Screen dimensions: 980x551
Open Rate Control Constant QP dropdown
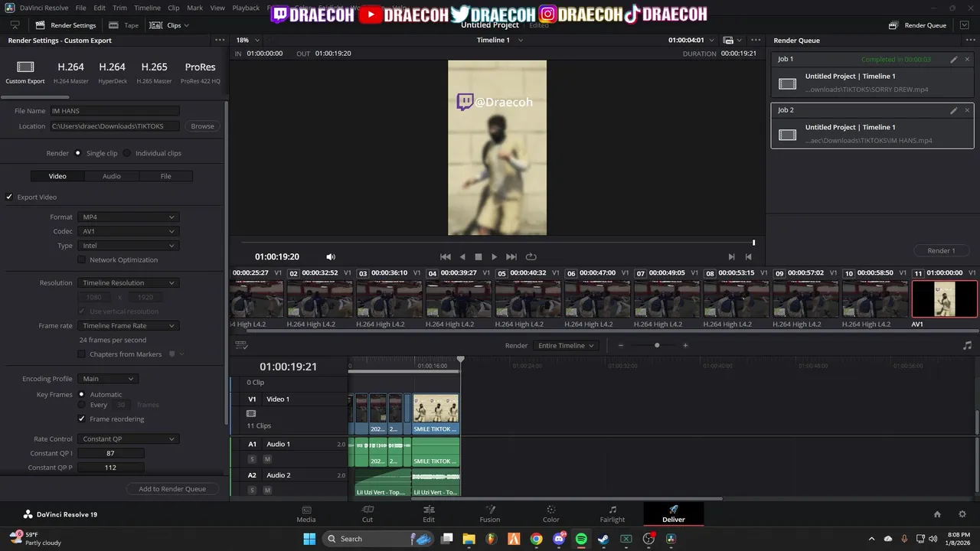[128, 439]
